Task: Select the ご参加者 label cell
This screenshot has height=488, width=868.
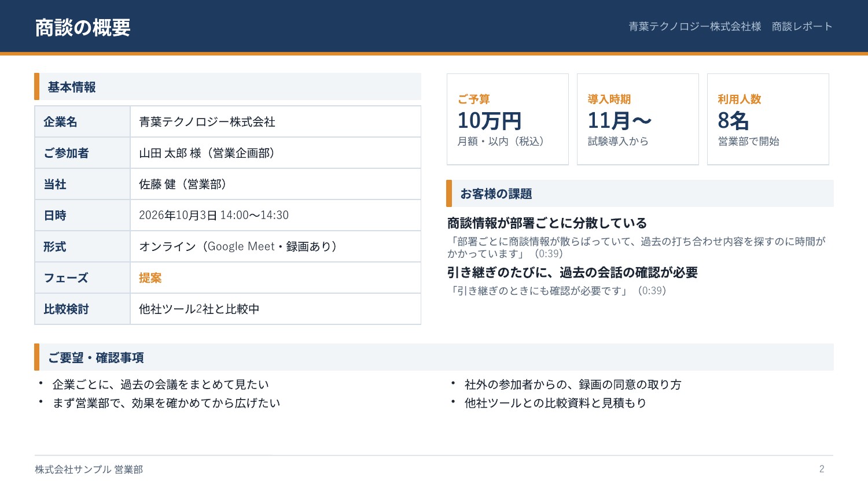Action: coord(83,153)
